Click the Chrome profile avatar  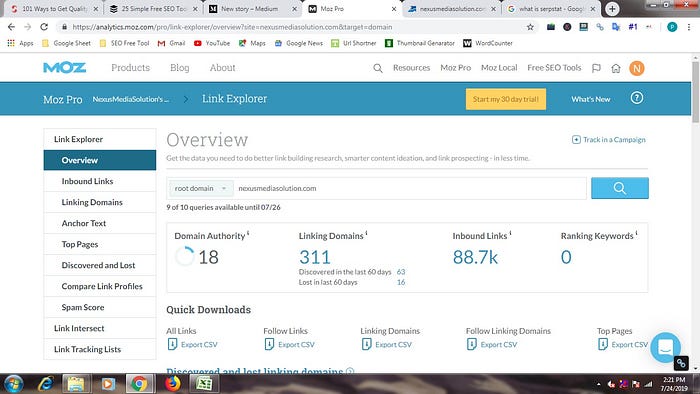coord(672,27)
